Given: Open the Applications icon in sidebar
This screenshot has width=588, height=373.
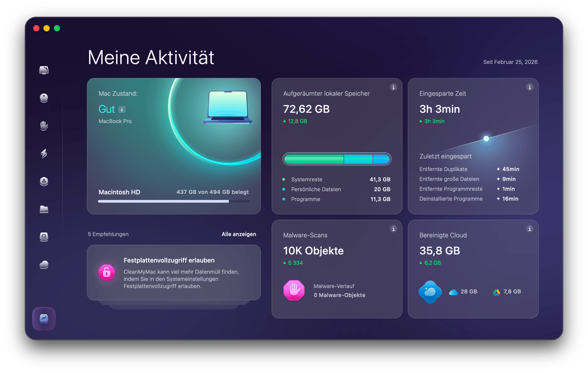Looking at the screenshot, I should click(44, 181).
